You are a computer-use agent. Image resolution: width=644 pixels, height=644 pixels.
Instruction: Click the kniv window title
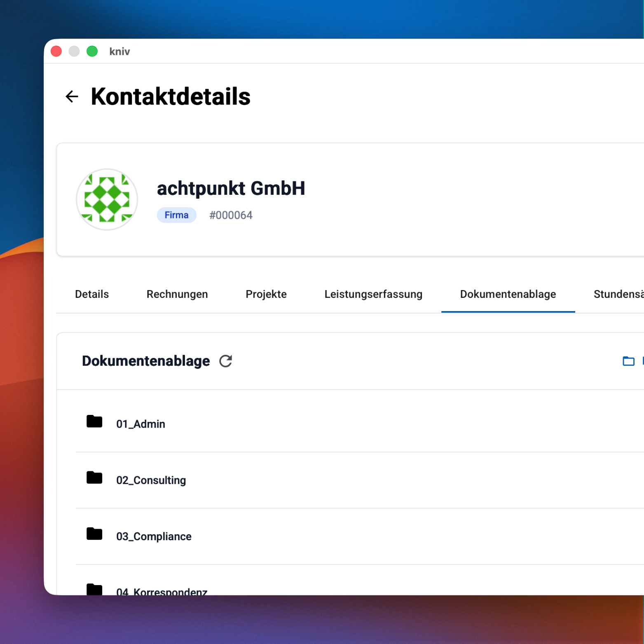[119, 51]
